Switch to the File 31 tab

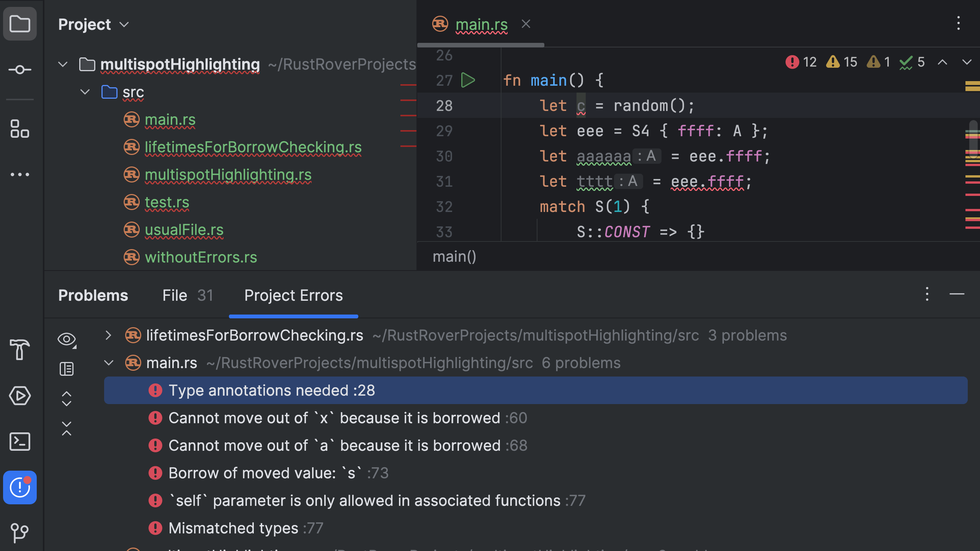click(187, 295)
